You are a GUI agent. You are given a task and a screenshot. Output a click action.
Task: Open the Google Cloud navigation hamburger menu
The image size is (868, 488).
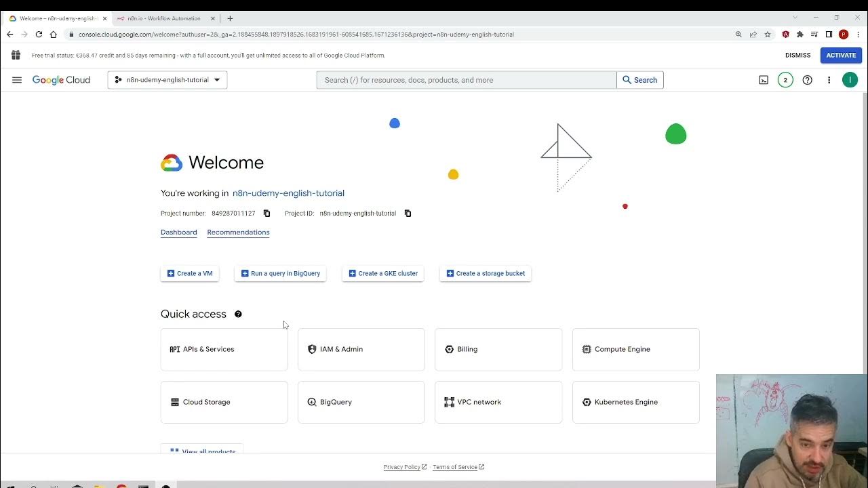(17, 80)
